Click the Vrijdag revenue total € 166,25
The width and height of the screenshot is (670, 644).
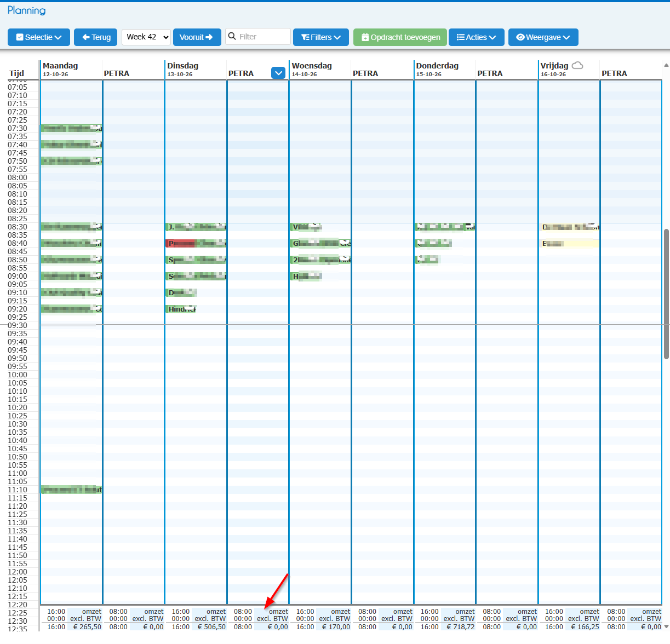tap(585, 627)
